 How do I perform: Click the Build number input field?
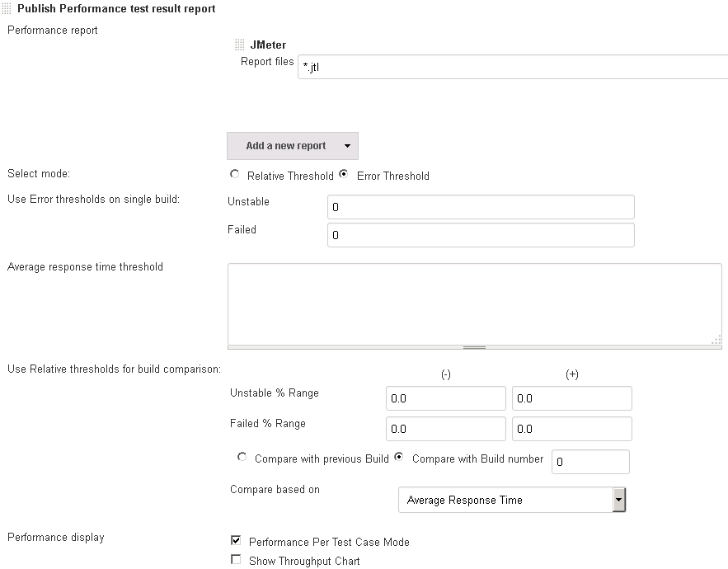click(x=589, y=462)
